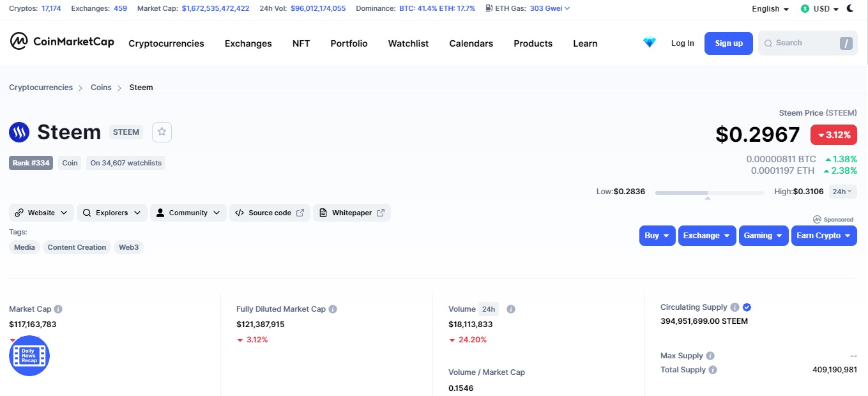Viewport: 868px width, 396px height.
Task: Select the Media tag
Action: (x=24, y=247)
